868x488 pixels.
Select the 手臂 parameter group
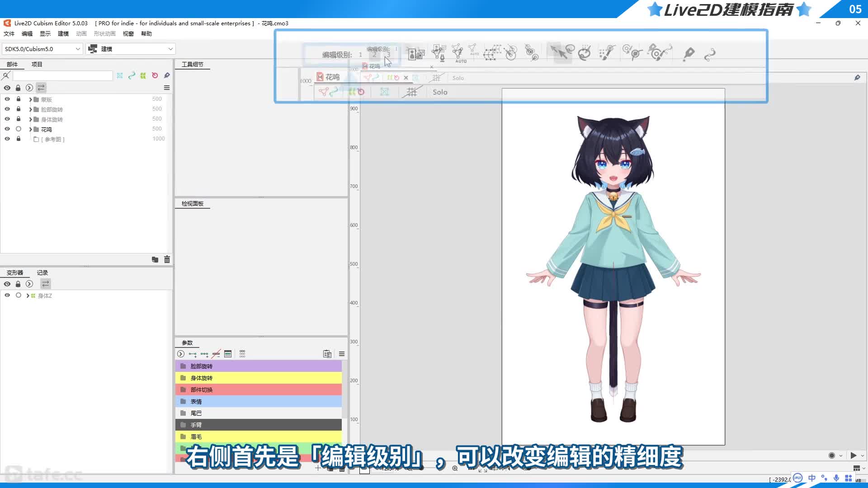pyautogui.click(x=258, y=425)
